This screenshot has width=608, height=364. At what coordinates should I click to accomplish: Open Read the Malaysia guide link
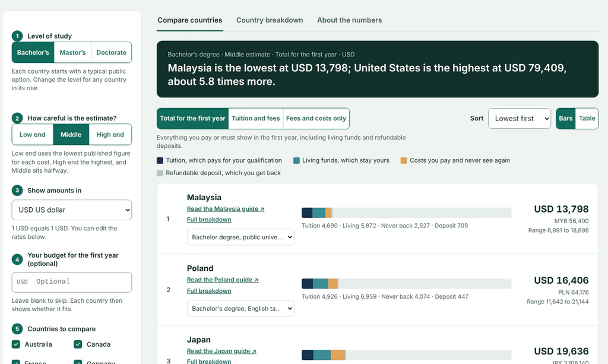[226, 209]
